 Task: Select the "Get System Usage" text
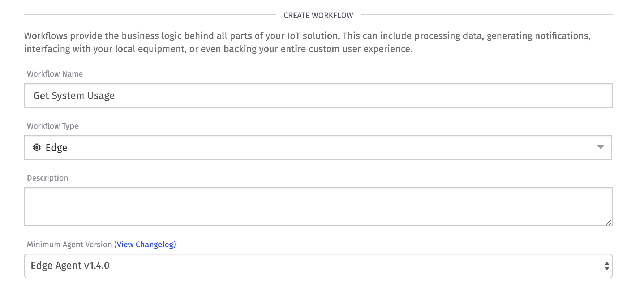tap(74, 96)
